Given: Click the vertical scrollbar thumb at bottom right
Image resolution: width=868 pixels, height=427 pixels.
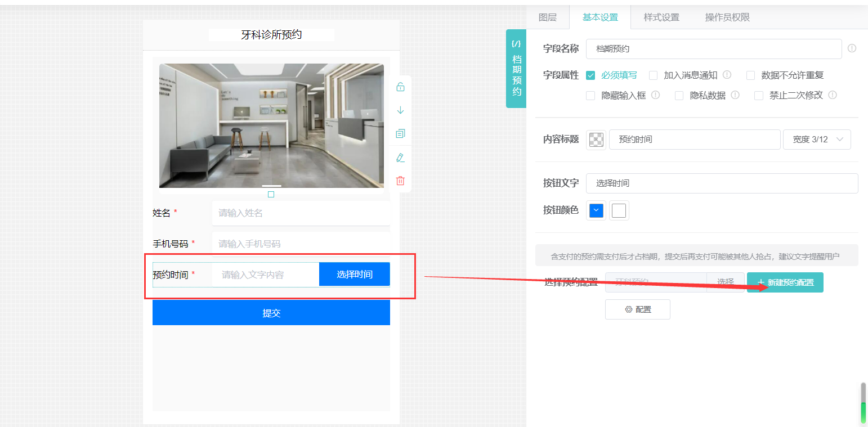Looking at the screenshot, I should (863, 403).
